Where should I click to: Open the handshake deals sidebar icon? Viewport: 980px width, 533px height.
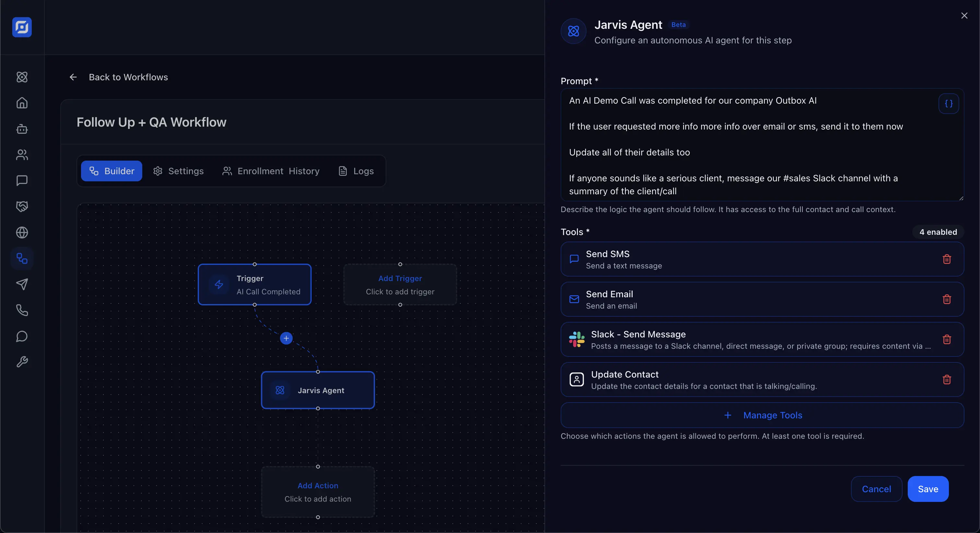pos(22,207)
